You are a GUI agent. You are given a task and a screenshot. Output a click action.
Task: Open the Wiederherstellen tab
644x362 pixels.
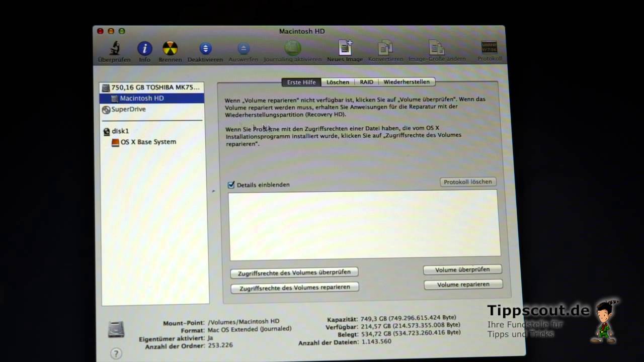click(x=407, y=82)
